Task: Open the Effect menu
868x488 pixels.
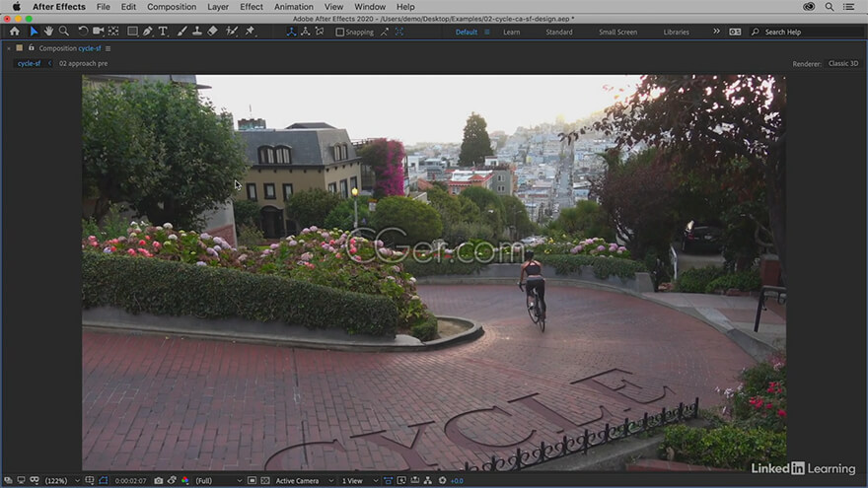Action: (x=252, y=7)
